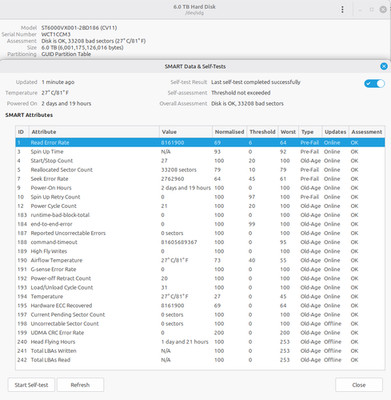Sort by Attribute column header
The image size is (391, 400).
click(94, 132)
